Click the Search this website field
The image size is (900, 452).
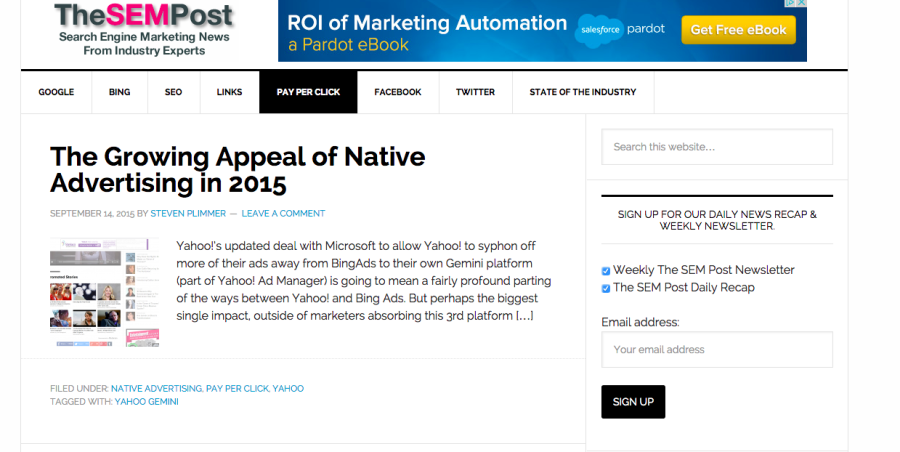[x=717, y=147]
